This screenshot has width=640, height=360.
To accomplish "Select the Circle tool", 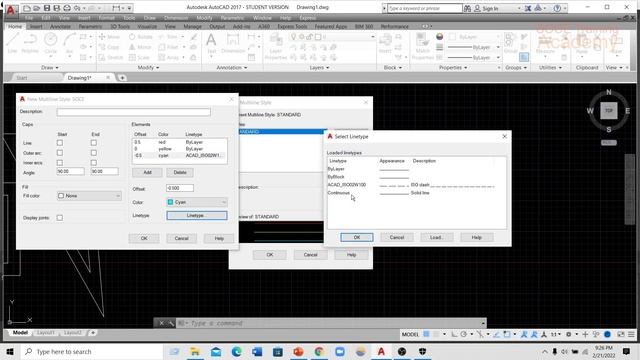I will pyautogui.click(x=51, y=43).
